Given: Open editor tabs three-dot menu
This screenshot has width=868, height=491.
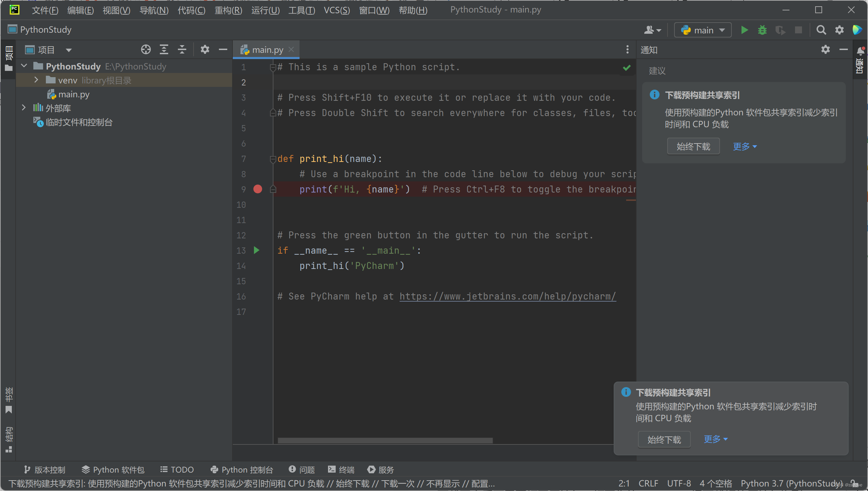Looking at the screenshot, I should [627, 50].
